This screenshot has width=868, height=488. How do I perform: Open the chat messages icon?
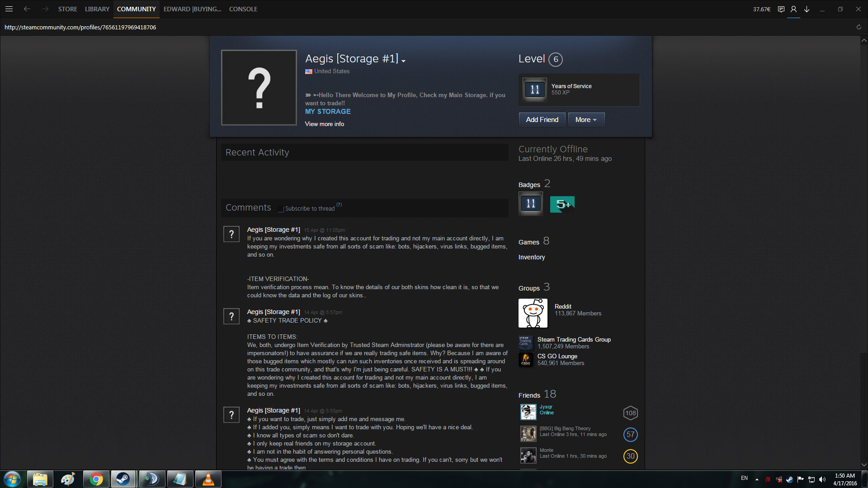click(x=781, y=9)
